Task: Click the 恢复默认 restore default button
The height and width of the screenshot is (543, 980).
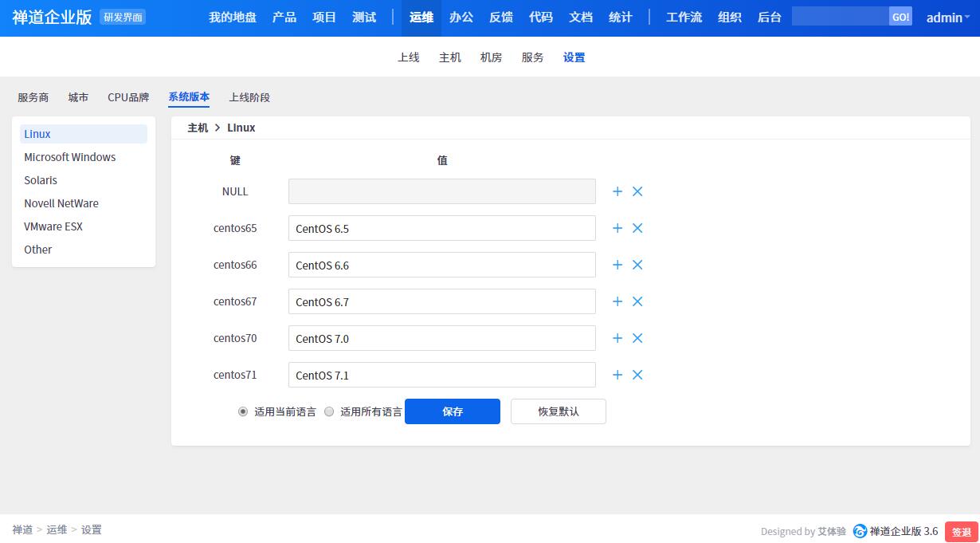Action: [559, 411]
